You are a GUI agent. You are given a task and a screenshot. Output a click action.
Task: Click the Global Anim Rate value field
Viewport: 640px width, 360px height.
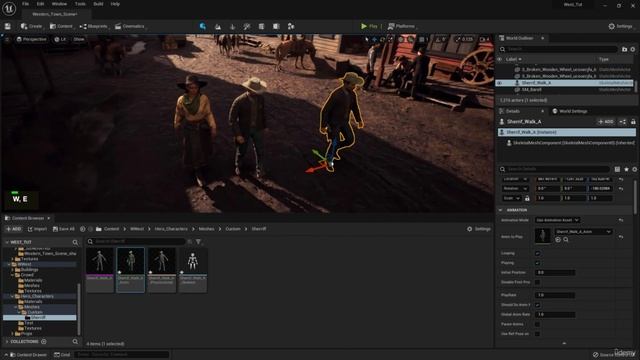[x=555, y=314]
